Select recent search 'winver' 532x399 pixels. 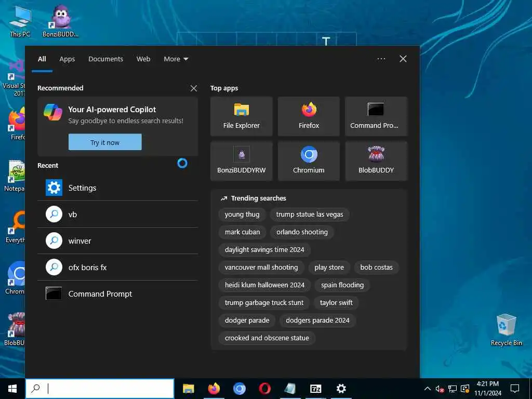pos(117,241)
